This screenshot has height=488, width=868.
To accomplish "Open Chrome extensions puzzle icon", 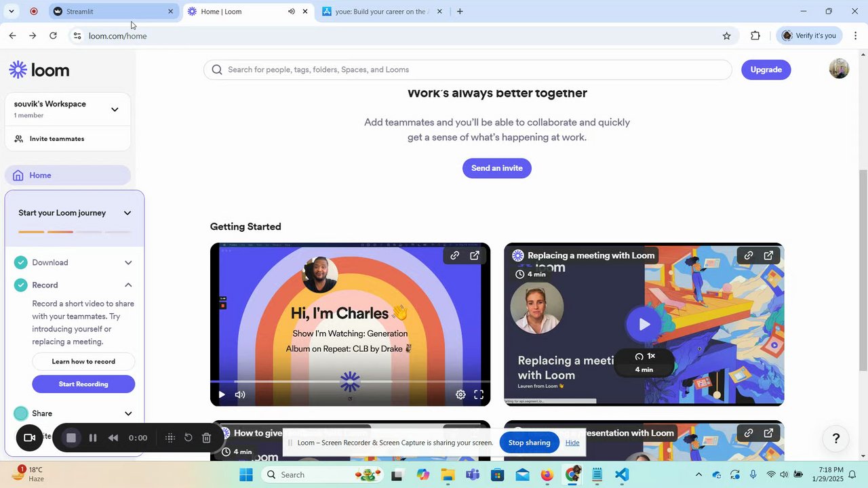I will click(x=755, y=36).
